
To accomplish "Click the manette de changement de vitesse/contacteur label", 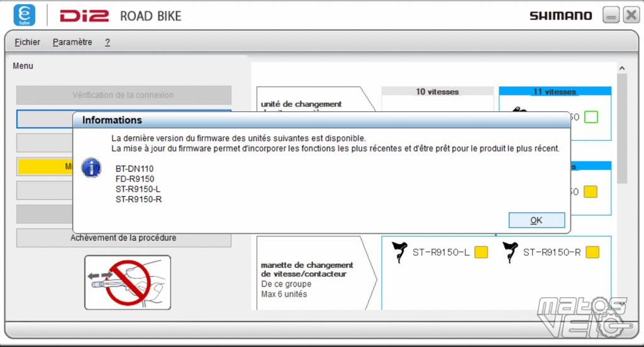I will pos(307,270).
